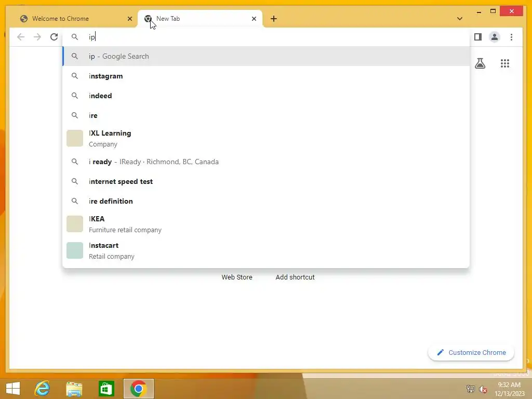
Task: Open the network tray icon
Action: click(x=470, y=389)
